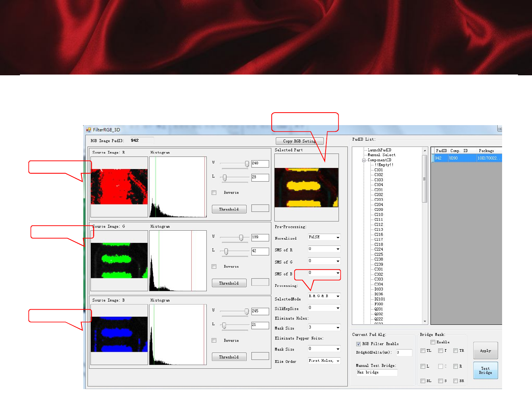Select Manual Select tree entry
This screenshot has width=532, height=399.
point(381,155)
